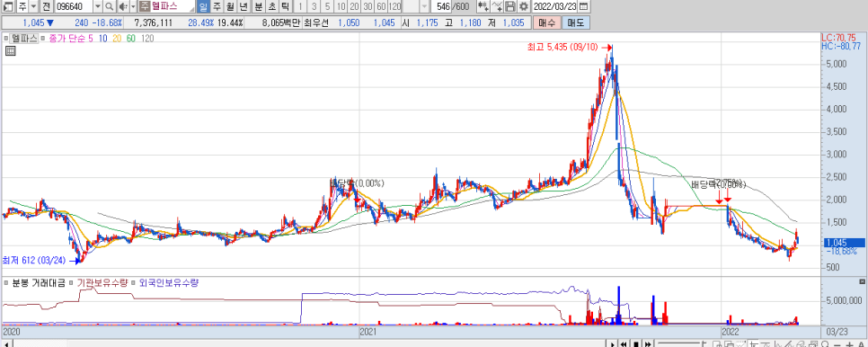868x347 pixels.
Task: Expand the dropdown next to speaker icon
Action: pyautogui.click(x=133, y=6)
